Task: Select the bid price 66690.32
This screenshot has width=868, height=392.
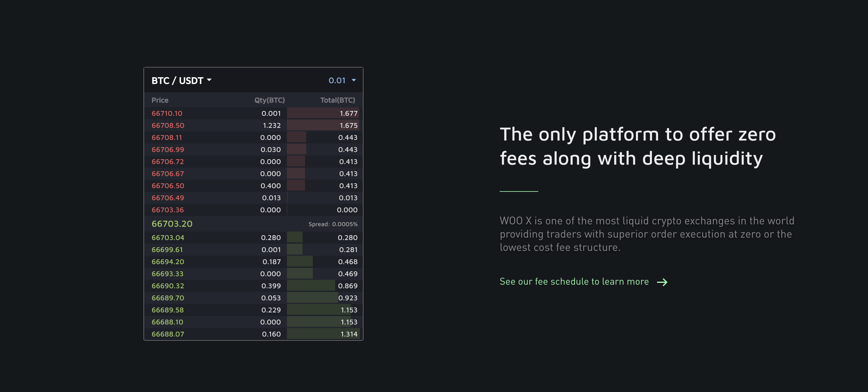Action: [168, 286]
